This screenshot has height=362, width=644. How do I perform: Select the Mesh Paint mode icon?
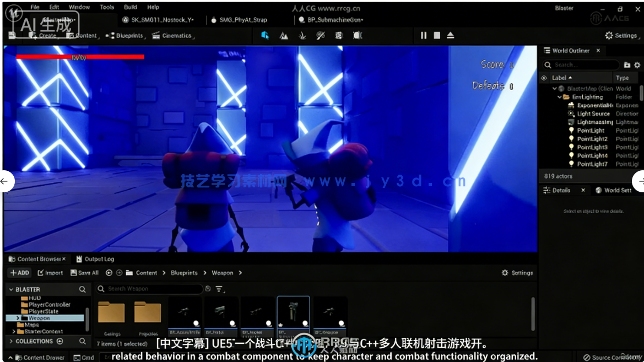pyautogui.click(x=320, y=35)
